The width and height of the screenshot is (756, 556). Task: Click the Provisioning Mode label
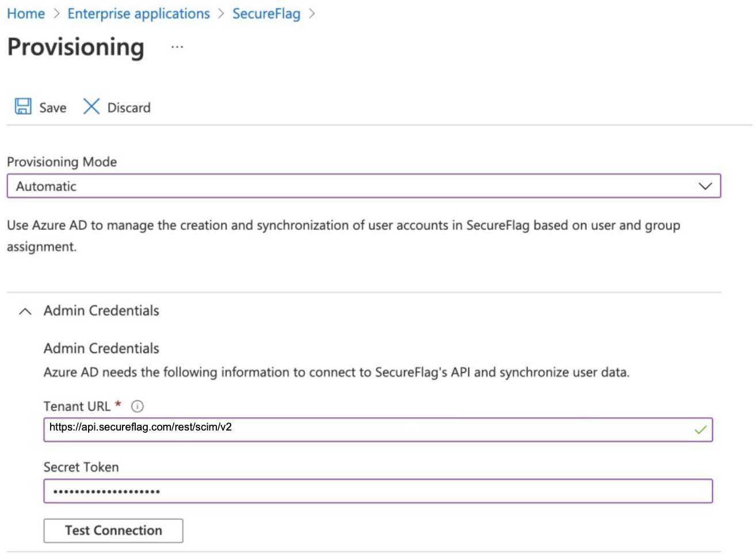(x=62, y=162)
